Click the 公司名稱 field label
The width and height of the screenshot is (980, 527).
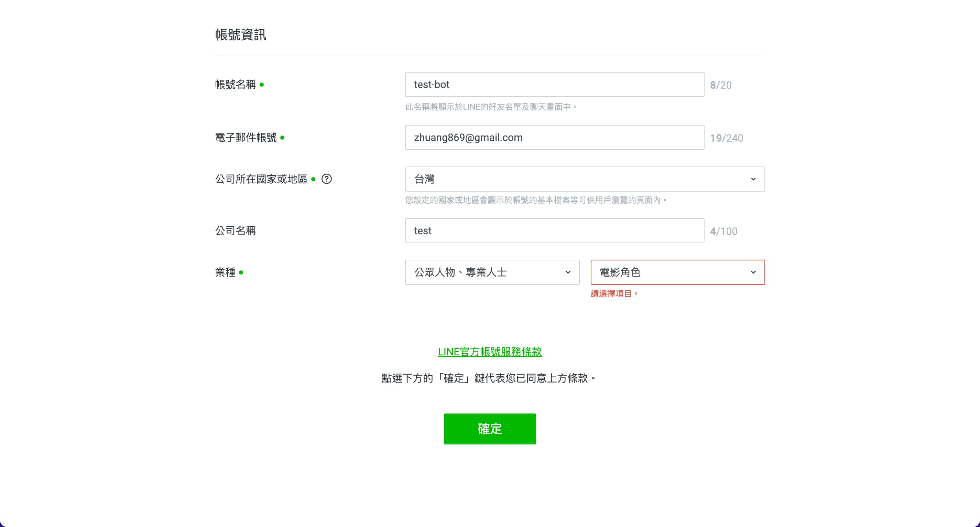[x=236, y=230]
